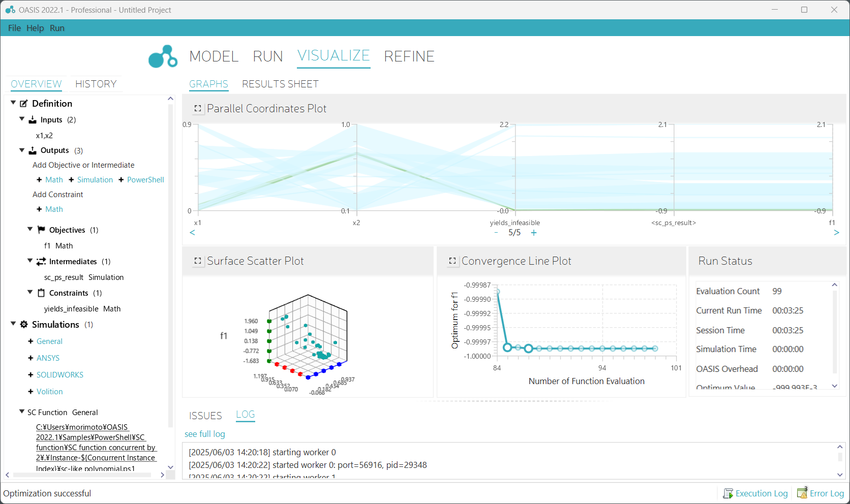Show previous parallel plot axes with left arrow
This screenshot has width=850, height=504.
point(192,233)
